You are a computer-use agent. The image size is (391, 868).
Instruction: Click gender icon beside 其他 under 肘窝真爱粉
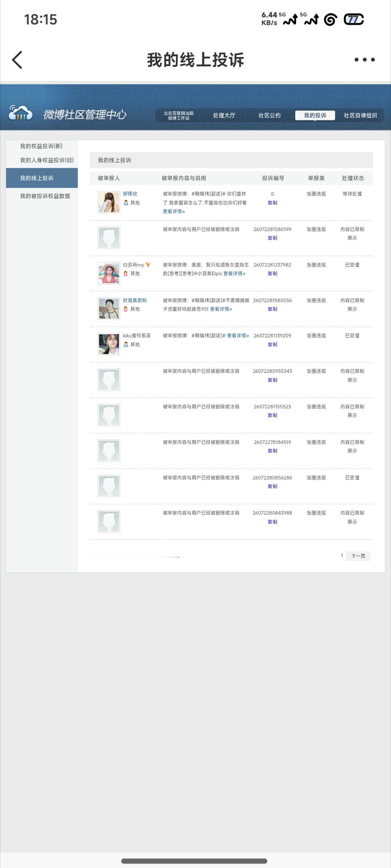pos(126,309)
